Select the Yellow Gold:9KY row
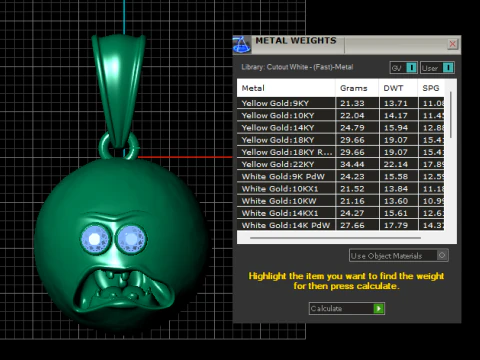The image size is (480, 360). (340, 103)
